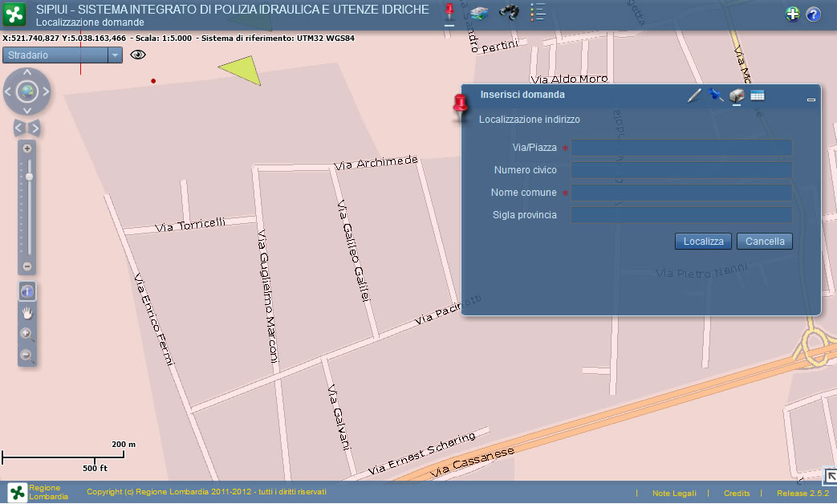This screenshot has height=504, width=837.
Task: Select the zoom-in magnifier tool
Action: click(26, 334)
